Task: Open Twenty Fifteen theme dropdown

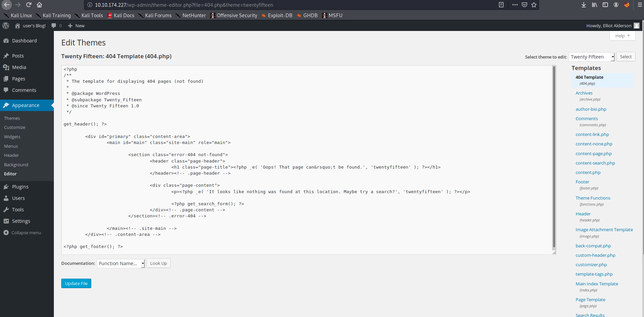Action: pos(591,57)
